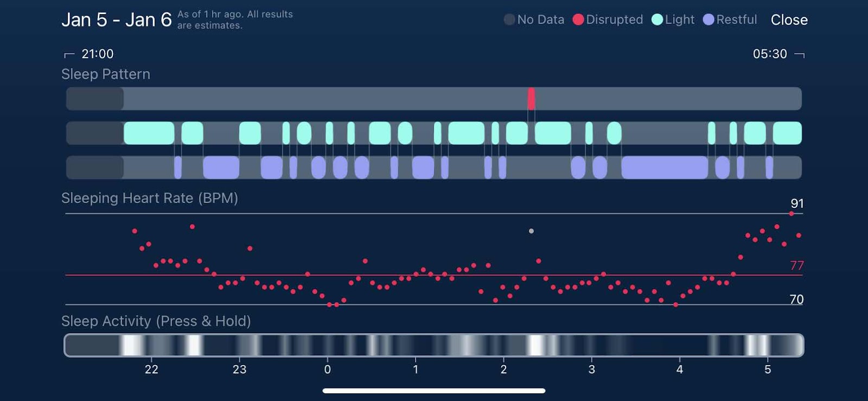This screenshot has height=401, width=868.
Task: Tap the home indicator bar
Action: click(434, 391)
